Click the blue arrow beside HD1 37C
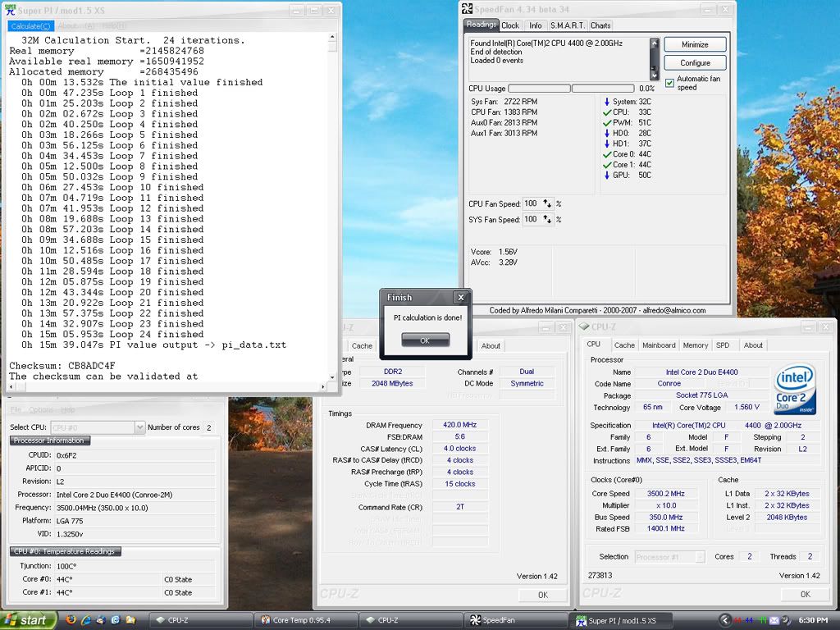The width and height of the screenshot is (840, 630). pos(607,144)
